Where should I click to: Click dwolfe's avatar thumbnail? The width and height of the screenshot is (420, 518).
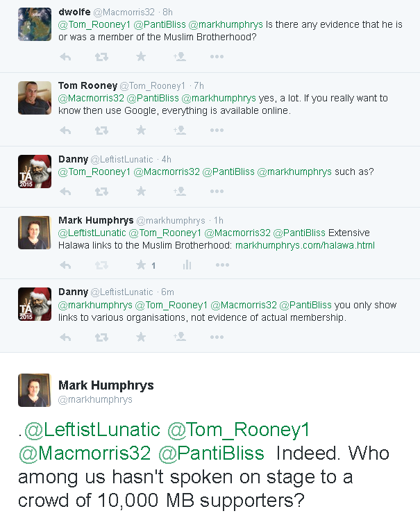point(35,24)
